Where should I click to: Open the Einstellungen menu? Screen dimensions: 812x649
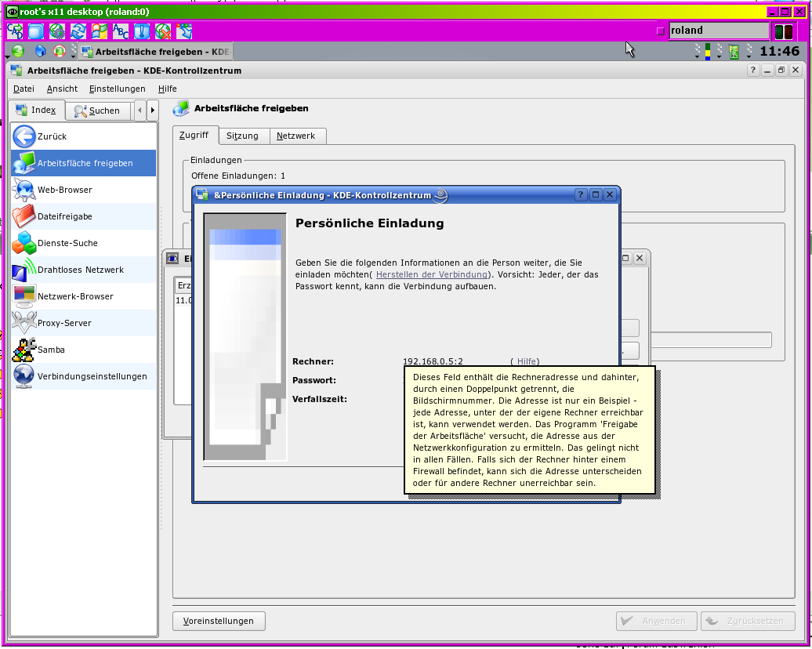[x=117, y=89]
